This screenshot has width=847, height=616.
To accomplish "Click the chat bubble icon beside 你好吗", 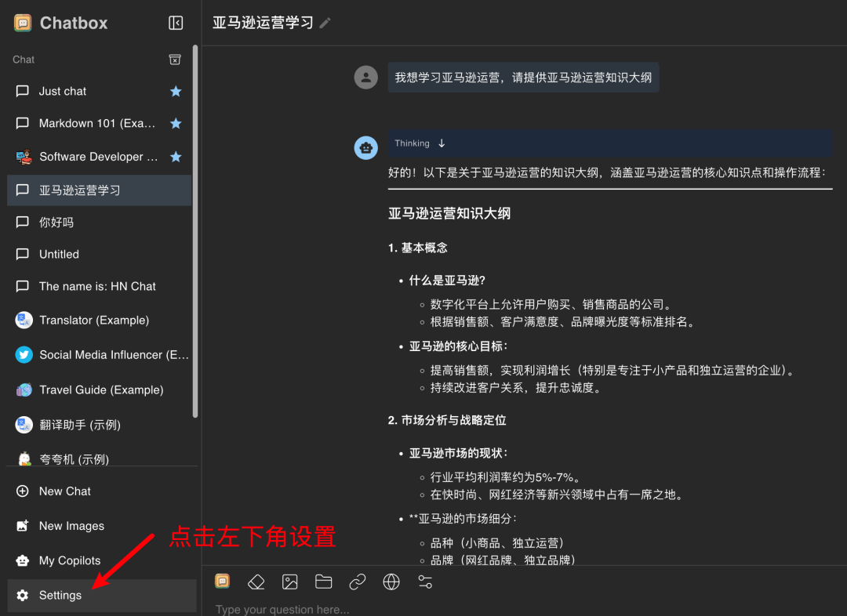I will pos(23,223).
